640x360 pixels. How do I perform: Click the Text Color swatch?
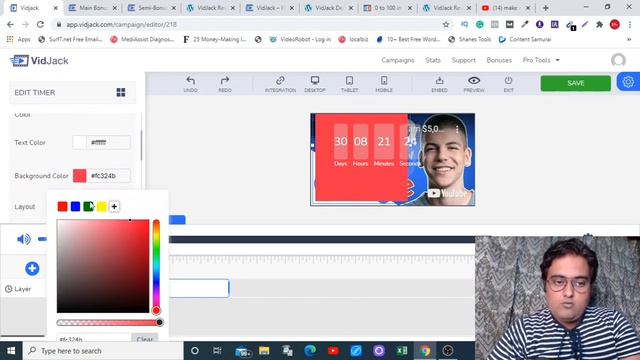pos(79,142)
